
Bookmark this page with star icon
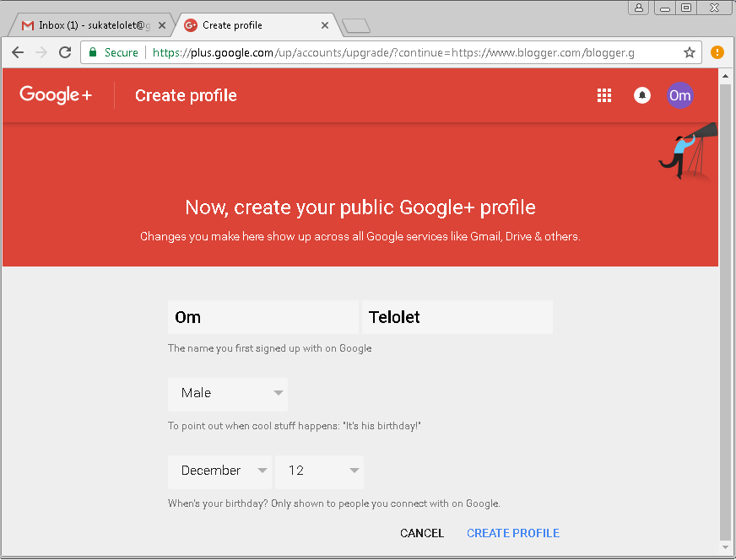(x=689, y=52)
